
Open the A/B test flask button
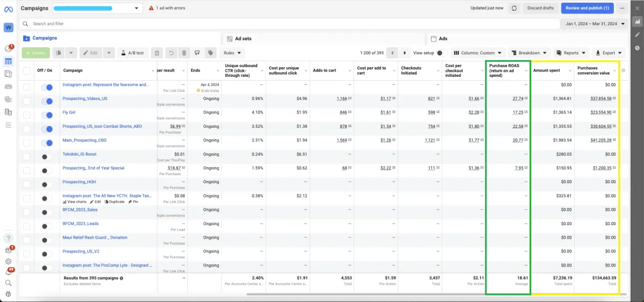pos(133,53)
